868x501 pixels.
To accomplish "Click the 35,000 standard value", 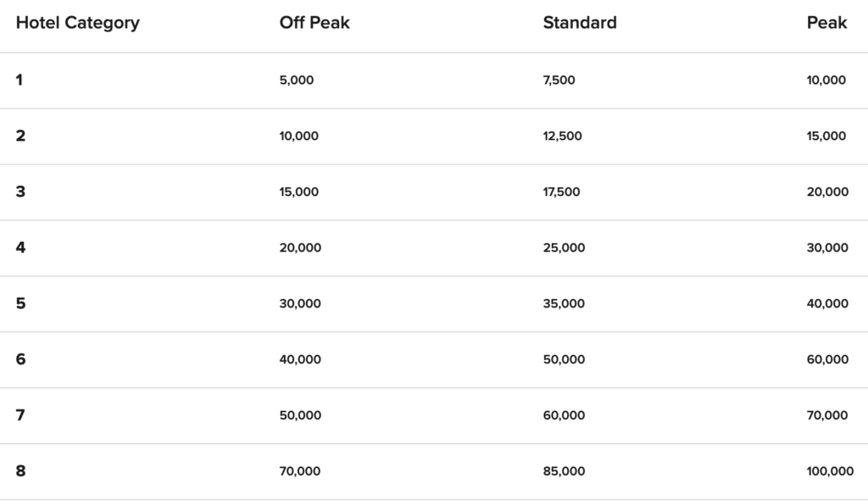I will click(564, 304).
